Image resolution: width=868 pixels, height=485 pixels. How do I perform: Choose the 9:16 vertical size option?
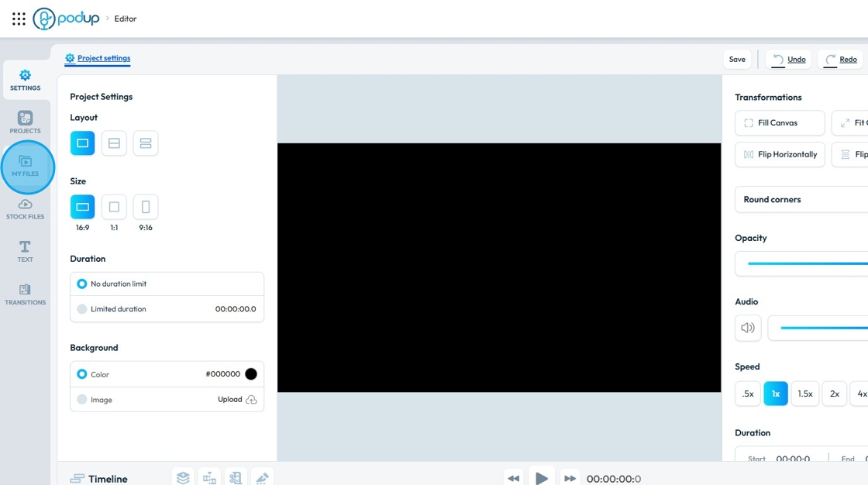146,207
